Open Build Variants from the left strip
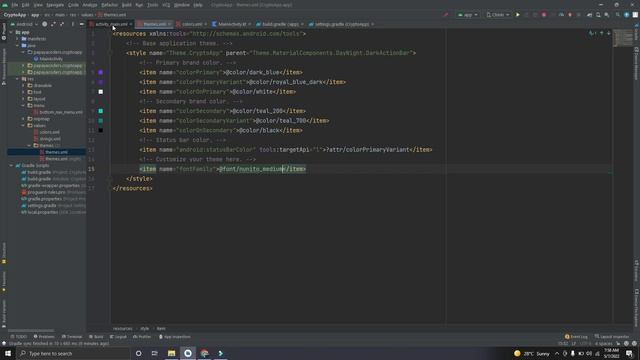This screenshot has width=640, height=360. pos(4,313)
